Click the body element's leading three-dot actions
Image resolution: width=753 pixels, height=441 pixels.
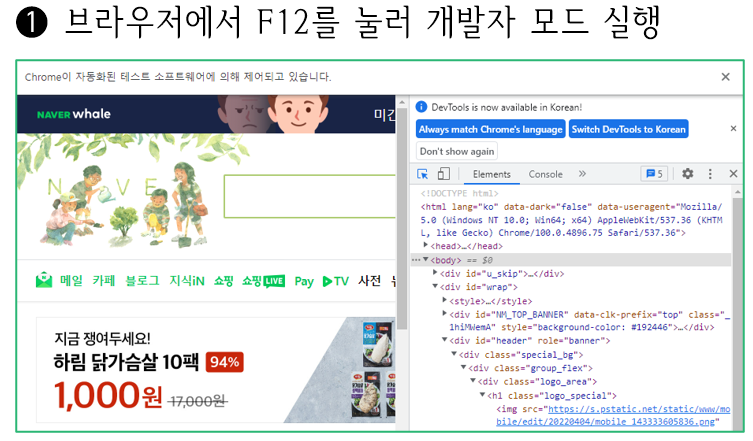416,260
